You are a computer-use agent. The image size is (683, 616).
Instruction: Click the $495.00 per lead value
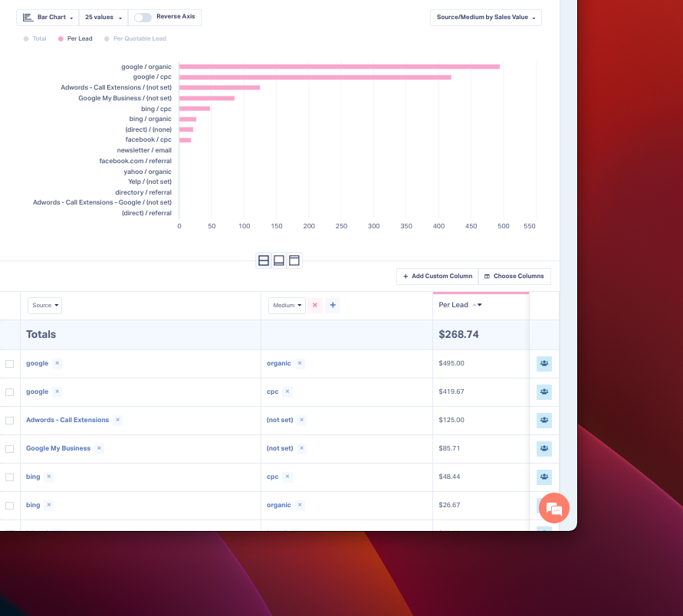tap(452, 363)
